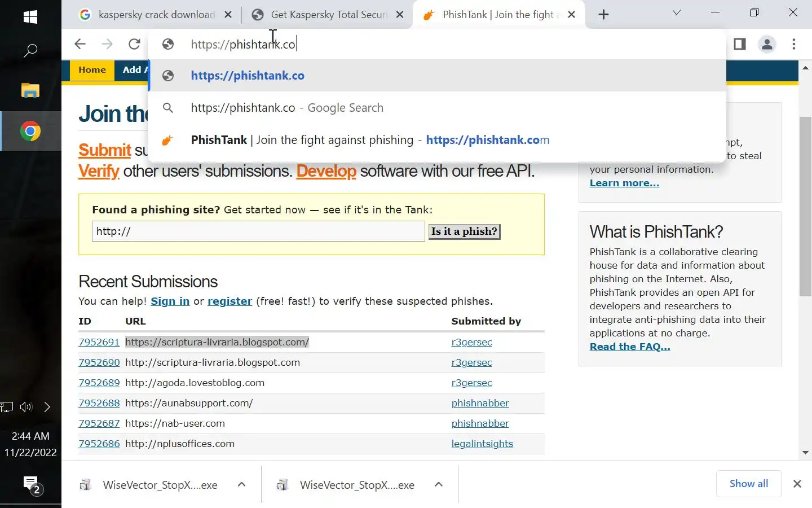Open File Explorer from the taskbar
The image size is (812, 508).
point(30,90)
